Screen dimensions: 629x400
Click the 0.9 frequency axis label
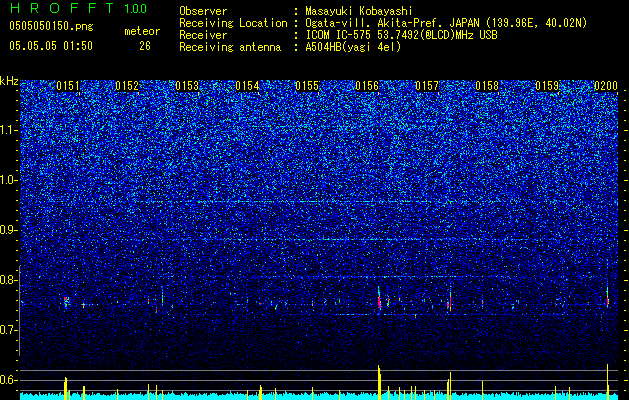[9, 230]
